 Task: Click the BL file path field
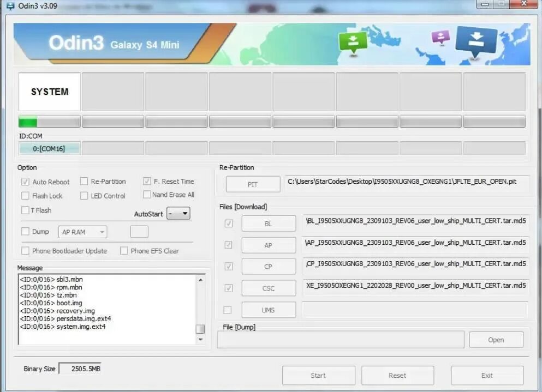[x=416, y=223]
